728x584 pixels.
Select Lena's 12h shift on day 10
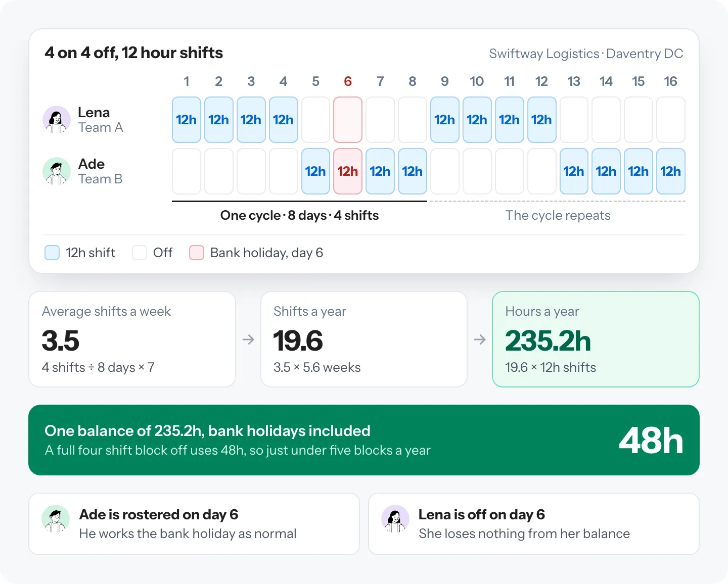click(477, 120)
